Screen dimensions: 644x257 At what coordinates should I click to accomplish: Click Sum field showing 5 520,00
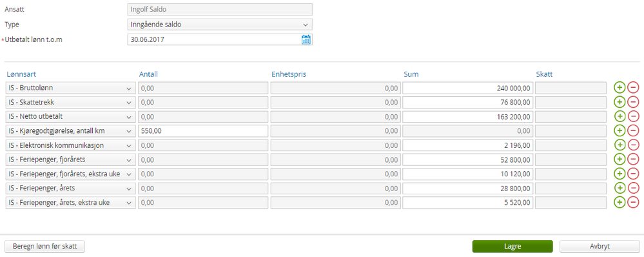467,202
